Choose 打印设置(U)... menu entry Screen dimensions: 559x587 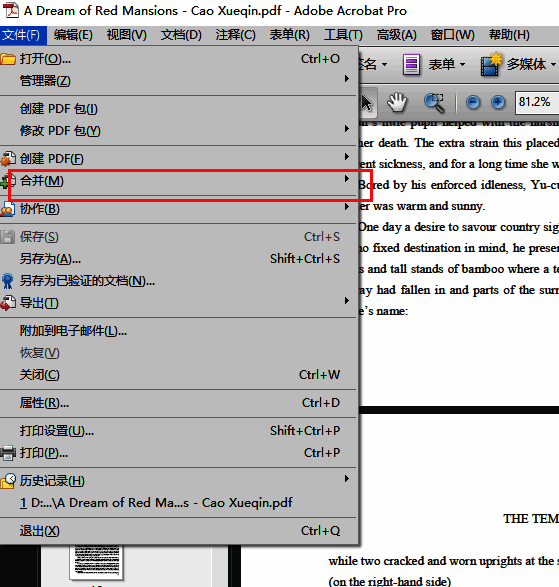[x=178, y=431]
